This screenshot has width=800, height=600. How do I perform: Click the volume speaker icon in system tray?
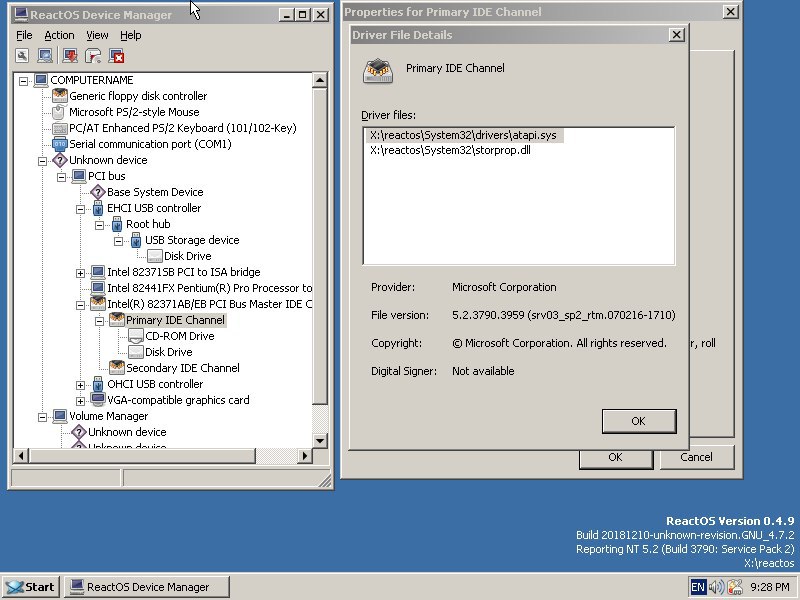point(716,587)
